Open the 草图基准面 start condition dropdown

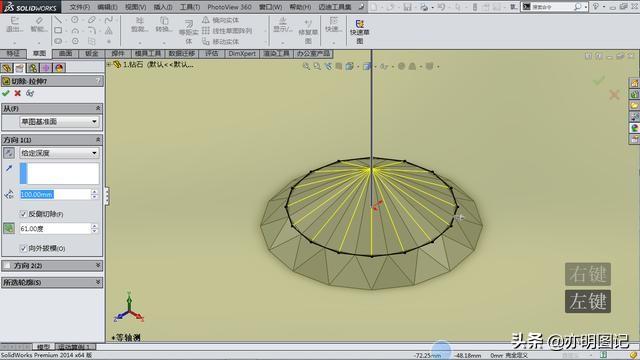(x=59, y=122)
